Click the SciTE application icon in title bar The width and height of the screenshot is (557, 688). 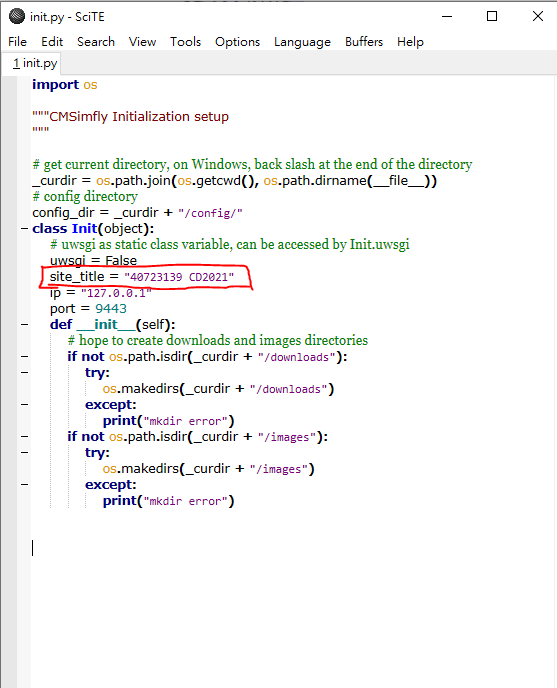tap(17, 16)
